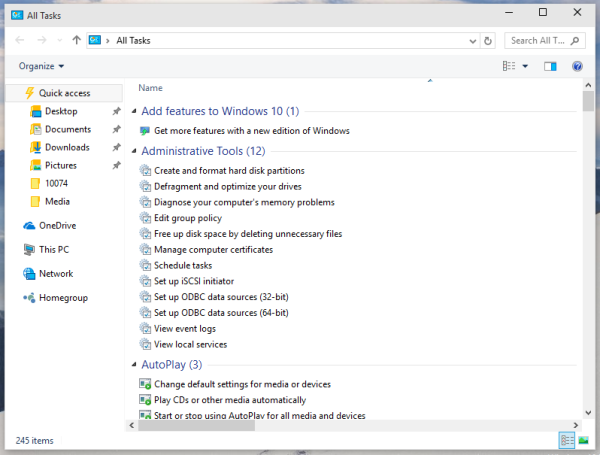Click the Defragment and optimize drives icon

(145, 186)
